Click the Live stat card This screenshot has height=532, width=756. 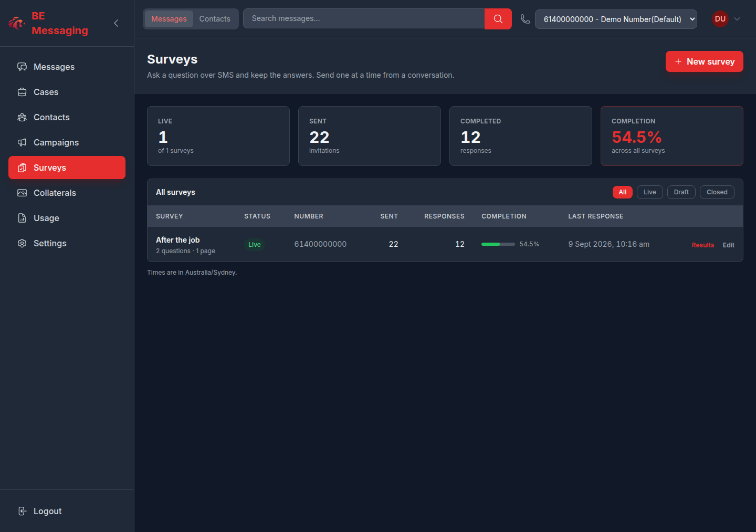click(x=218, y=136)
